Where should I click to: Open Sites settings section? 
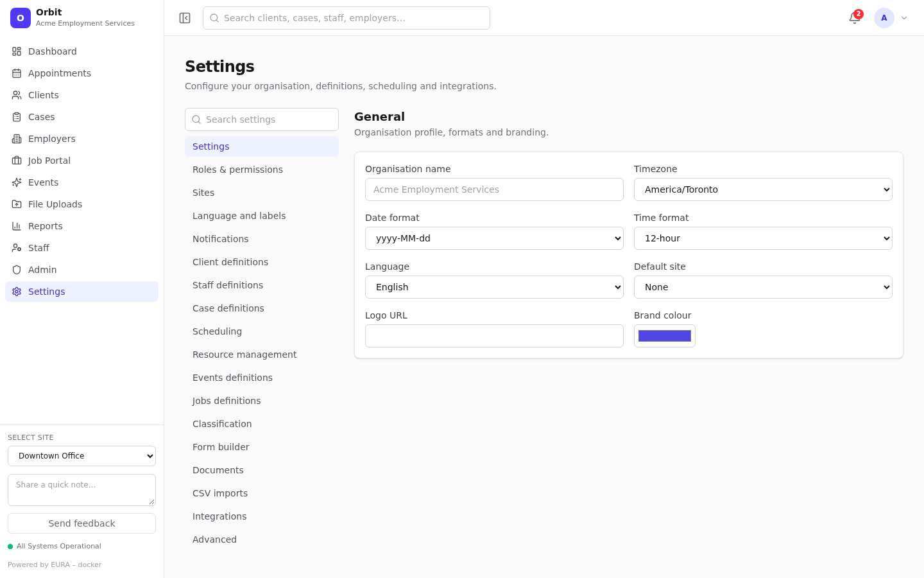click(x=262, y=193)
